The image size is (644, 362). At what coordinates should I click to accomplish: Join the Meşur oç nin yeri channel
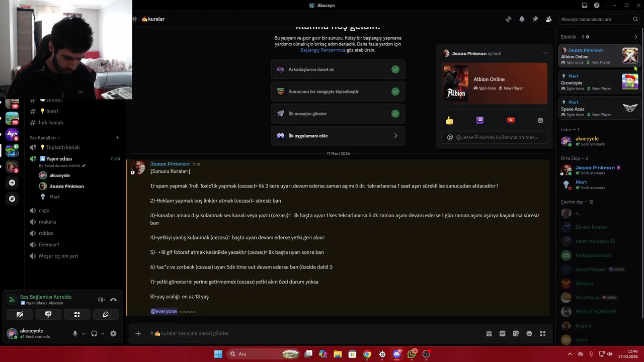pyautogui.click(x=74, y=256)
